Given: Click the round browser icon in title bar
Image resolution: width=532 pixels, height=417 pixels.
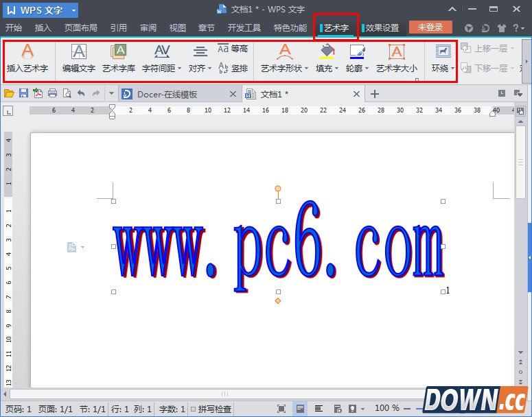Looking at the screenshot, I should coord(469,28).
